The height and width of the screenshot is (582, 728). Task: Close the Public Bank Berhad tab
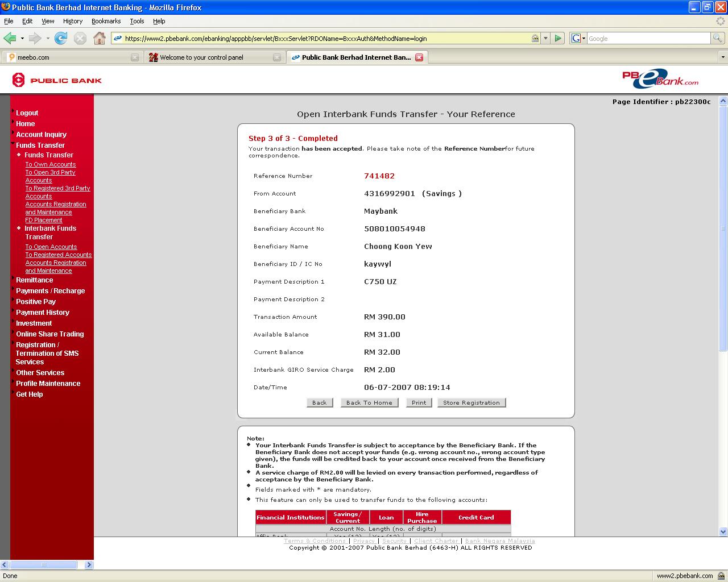pyautogui.click(x=419, y=57)
